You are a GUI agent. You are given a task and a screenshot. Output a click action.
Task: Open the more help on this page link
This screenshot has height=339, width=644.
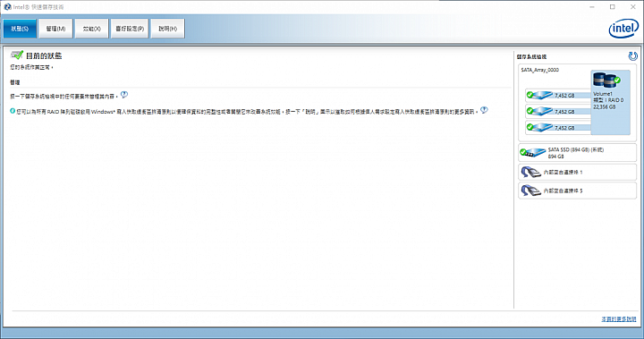[x=619, y=318]
